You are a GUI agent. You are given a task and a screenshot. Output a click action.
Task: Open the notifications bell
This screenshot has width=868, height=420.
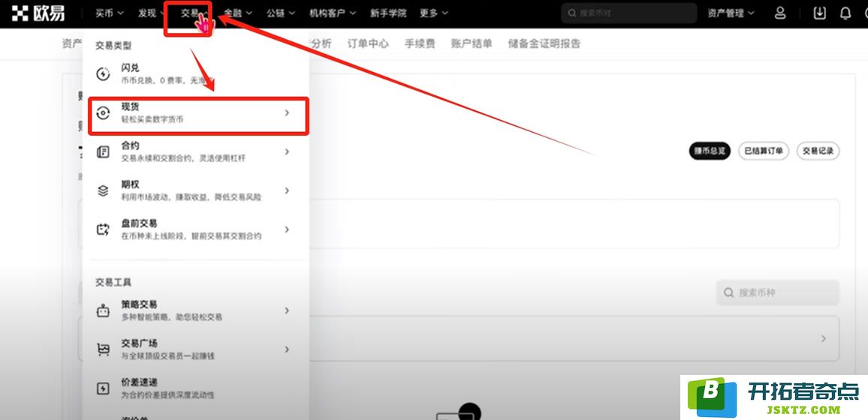point(845,13)
